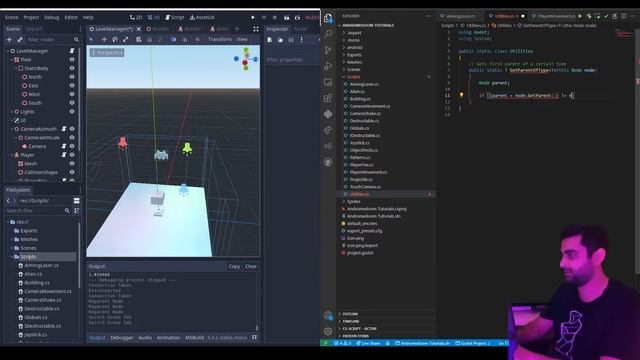Open the Debugger bottom panel
This screenshot has height=360, width=640.
click(x=122, y=338)
